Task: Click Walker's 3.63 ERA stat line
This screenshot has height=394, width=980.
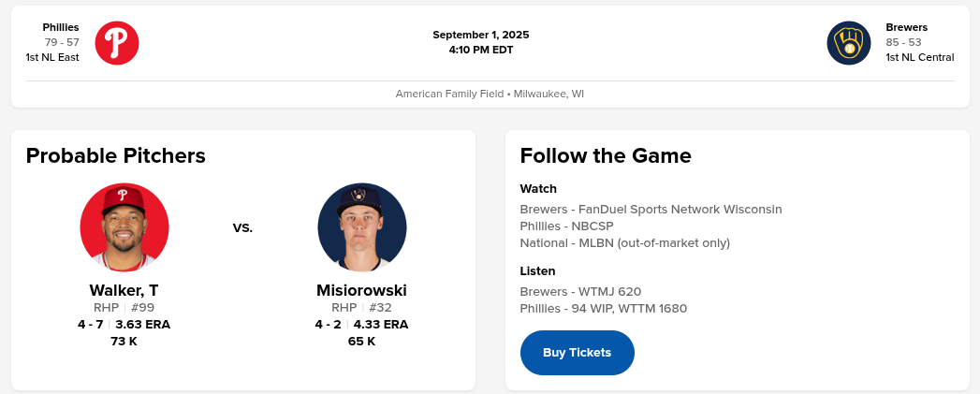Action: [142, 325]
